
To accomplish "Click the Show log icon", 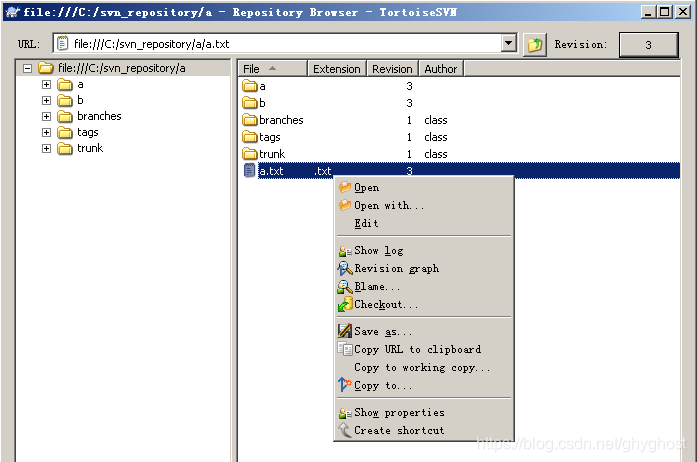I will (345, 251).
